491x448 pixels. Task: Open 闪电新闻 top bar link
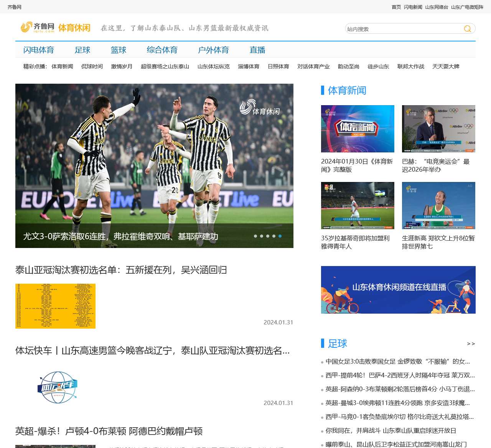(x=413, y=7)
